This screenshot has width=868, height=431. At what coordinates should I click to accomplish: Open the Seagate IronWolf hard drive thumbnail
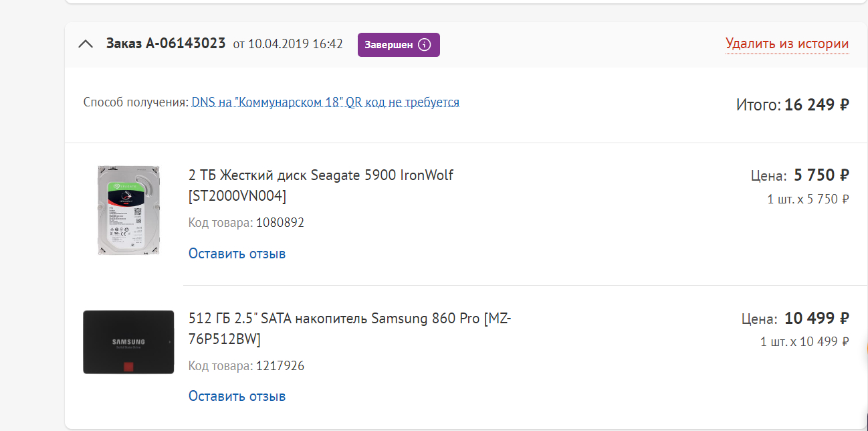click(128, 209)
